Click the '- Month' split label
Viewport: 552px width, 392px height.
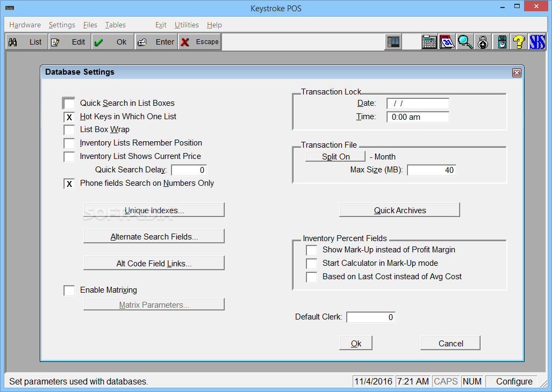pos(383,157)
